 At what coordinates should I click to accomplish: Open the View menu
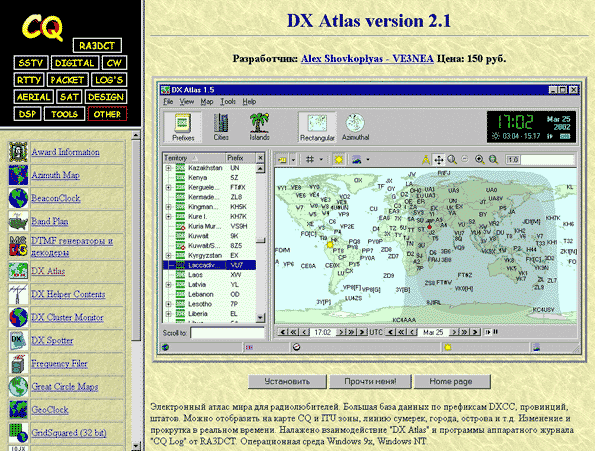pyautogui.click(x=187, y=102)
